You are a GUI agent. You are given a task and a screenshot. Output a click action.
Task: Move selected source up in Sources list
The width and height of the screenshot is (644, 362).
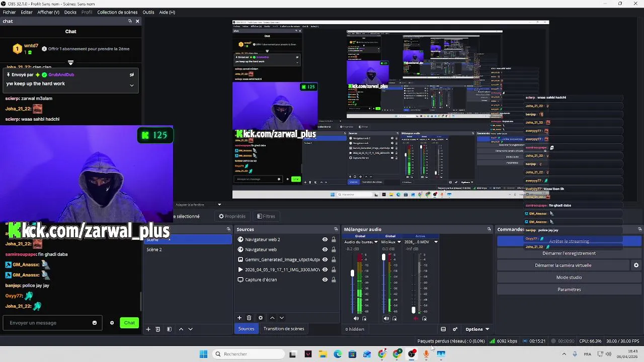point(272,318)
